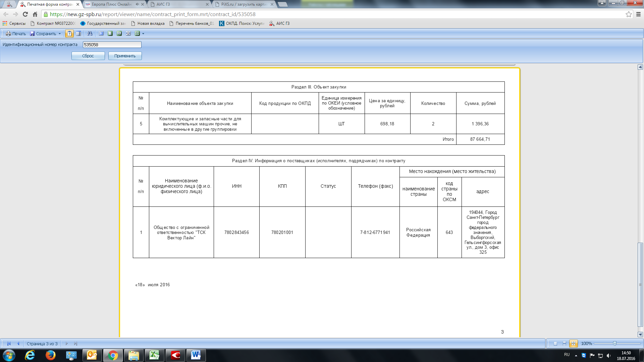Open Outlook from taskbar
This screenshot has width=644, height=362.
(92, 355)
